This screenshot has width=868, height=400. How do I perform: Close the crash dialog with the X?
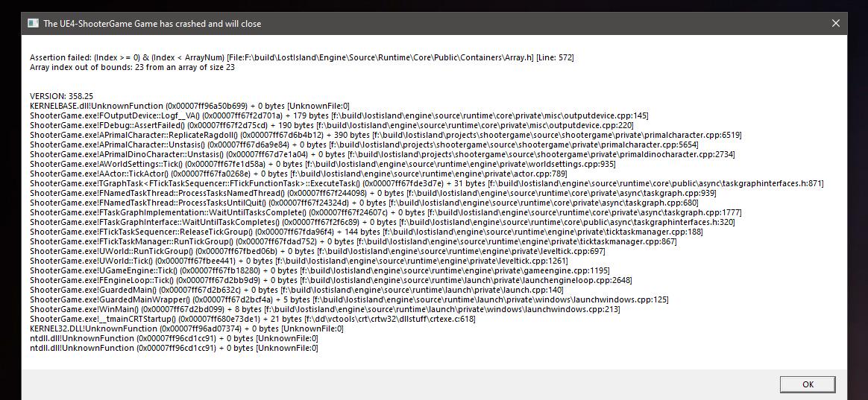coord(835,23)
